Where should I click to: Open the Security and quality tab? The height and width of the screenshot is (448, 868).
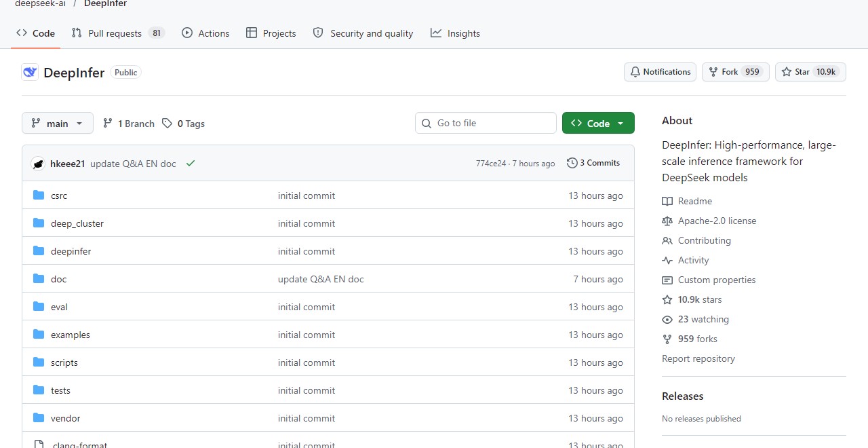(x=363, y=33)
